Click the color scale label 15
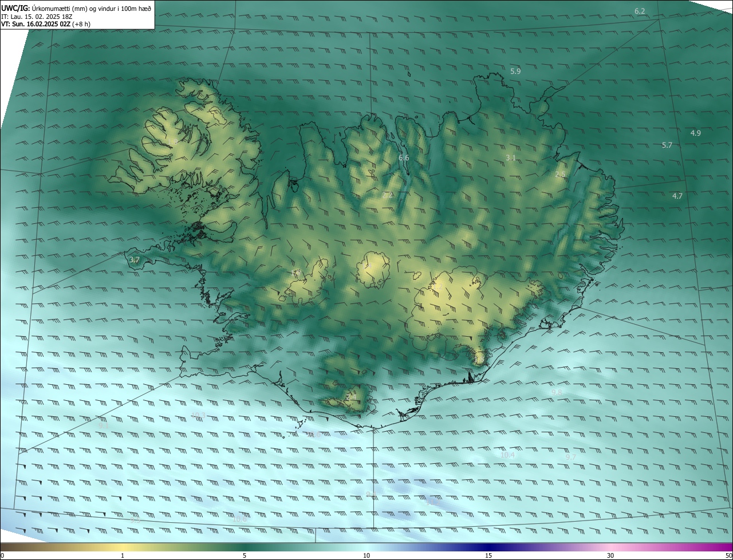 tap(488, 555)
